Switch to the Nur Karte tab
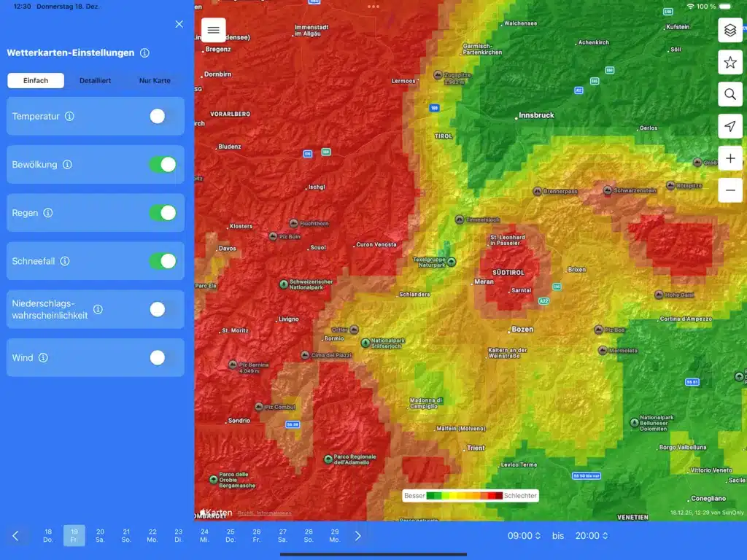The image size is (747, 560). (155, 80)
